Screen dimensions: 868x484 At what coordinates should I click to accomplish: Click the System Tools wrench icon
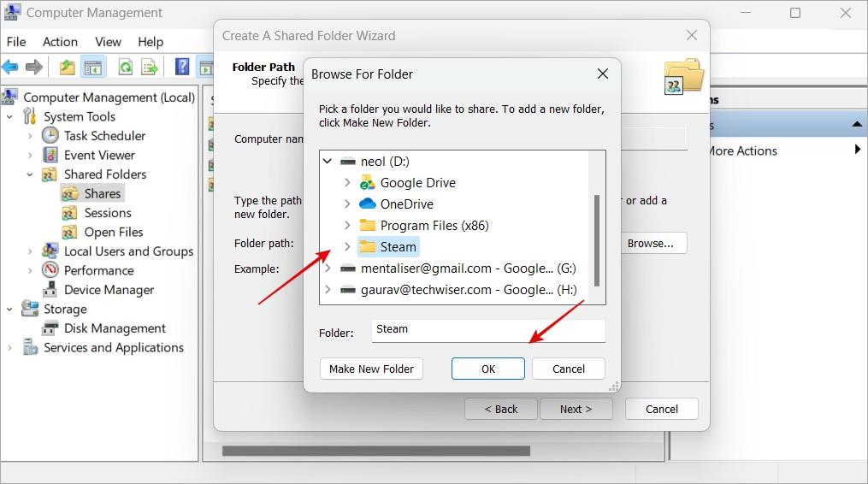point(29,116)
